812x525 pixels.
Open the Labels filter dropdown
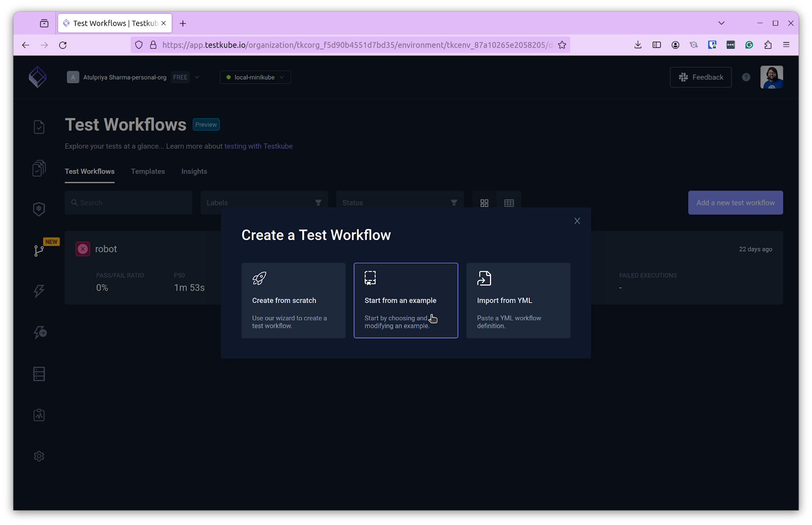pyautogui.click(x=264, y=203)
